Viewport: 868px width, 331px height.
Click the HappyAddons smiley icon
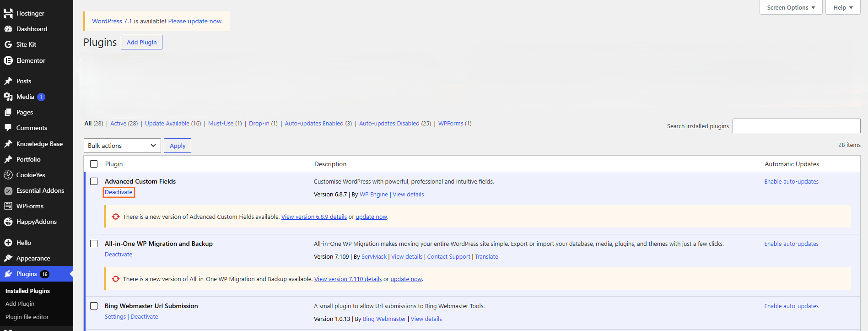tap(8, 222)
